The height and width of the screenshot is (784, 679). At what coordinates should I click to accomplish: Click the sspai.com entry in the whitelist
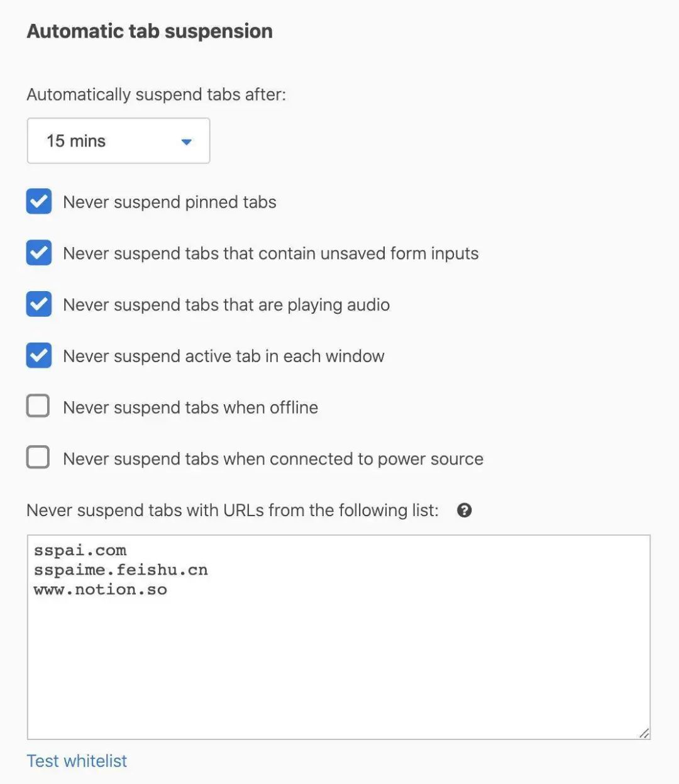[80, 550]
